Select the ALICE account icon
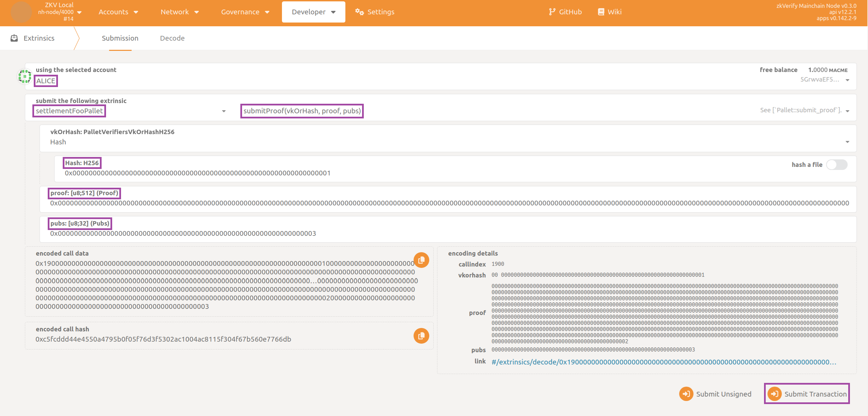Image resolution: width=868 pixels, height=416 pixels. point(24,77)
